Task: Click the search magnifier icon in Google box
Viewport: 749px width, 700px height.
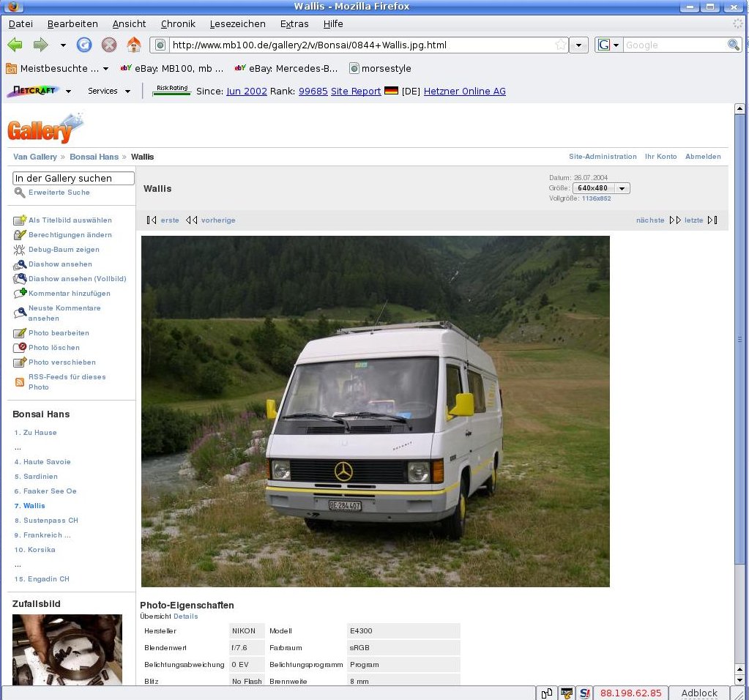Action: 733,45
